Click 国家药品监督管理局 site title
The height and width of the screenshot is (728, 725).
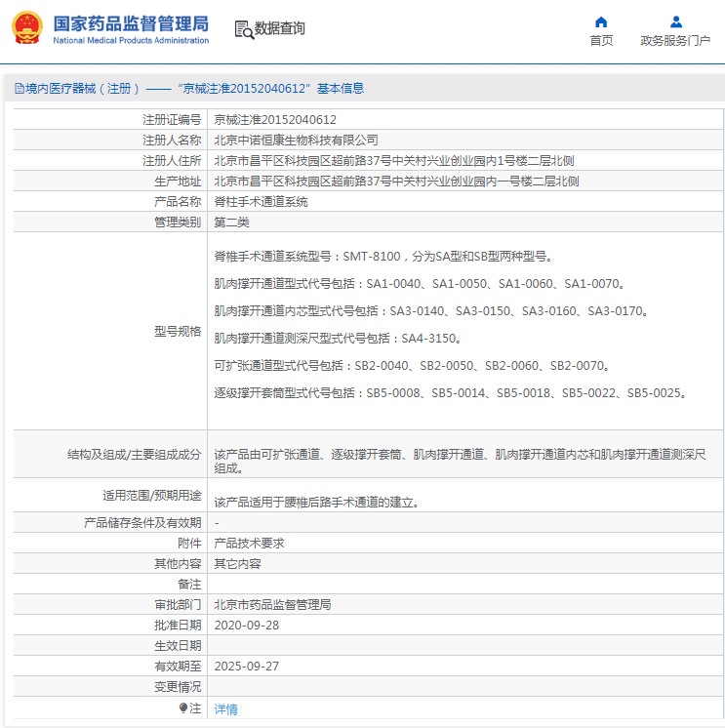coord(131,23)
